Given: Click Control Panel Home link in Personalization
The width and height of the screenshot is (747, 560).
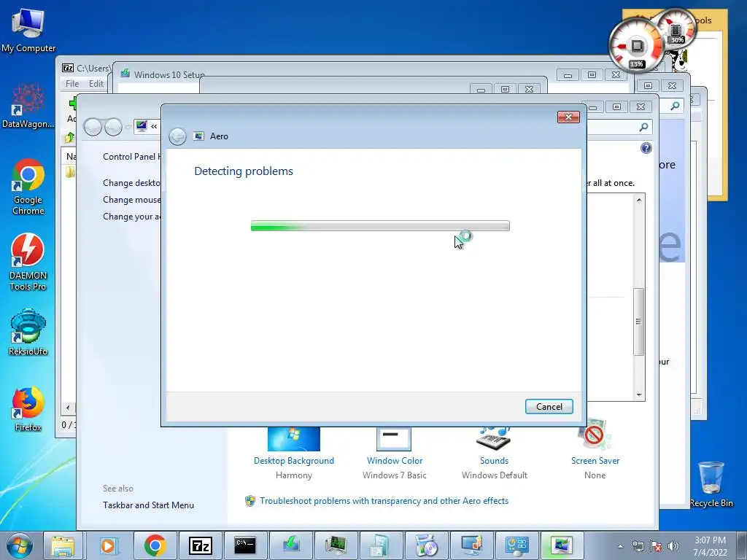Looking at the screenshot, I should (x=131, y=157).
